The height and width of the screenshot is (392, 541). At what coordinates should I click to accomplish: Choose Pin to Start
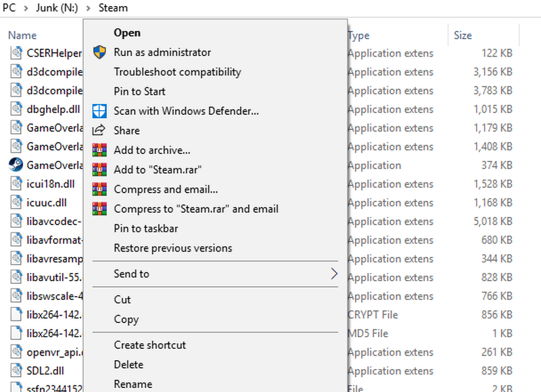click(139, 91)
